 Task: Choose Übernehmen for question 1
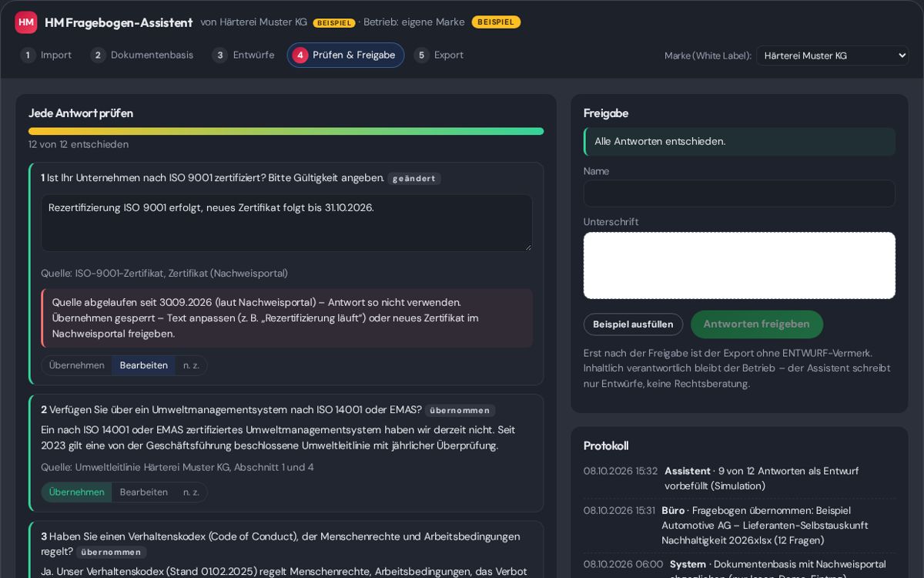click(76, 365)
